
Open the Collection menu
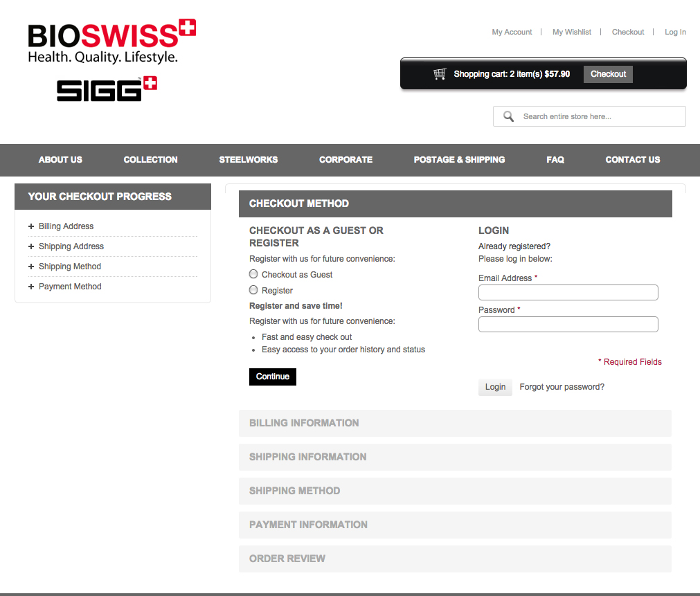[x=150, y=160]
